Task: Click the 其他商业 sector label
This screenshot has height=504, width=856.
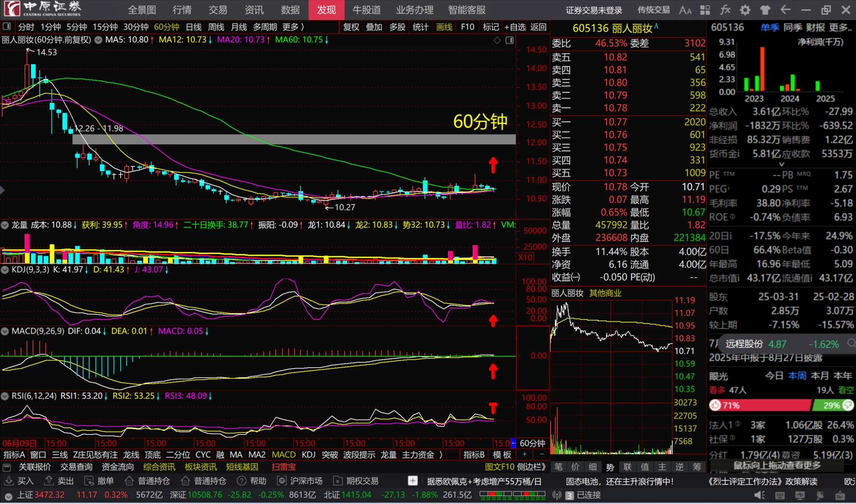Action: point(605,293)
